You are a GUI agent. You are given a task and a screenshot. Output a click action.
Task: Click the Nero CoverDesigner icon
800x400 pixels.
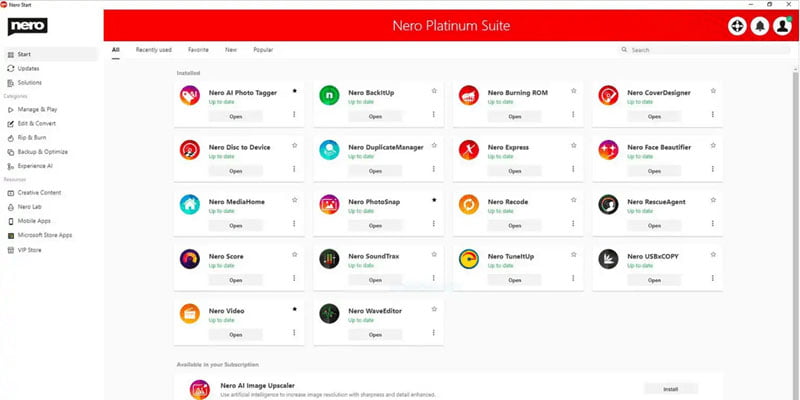(x=608, y=95)
